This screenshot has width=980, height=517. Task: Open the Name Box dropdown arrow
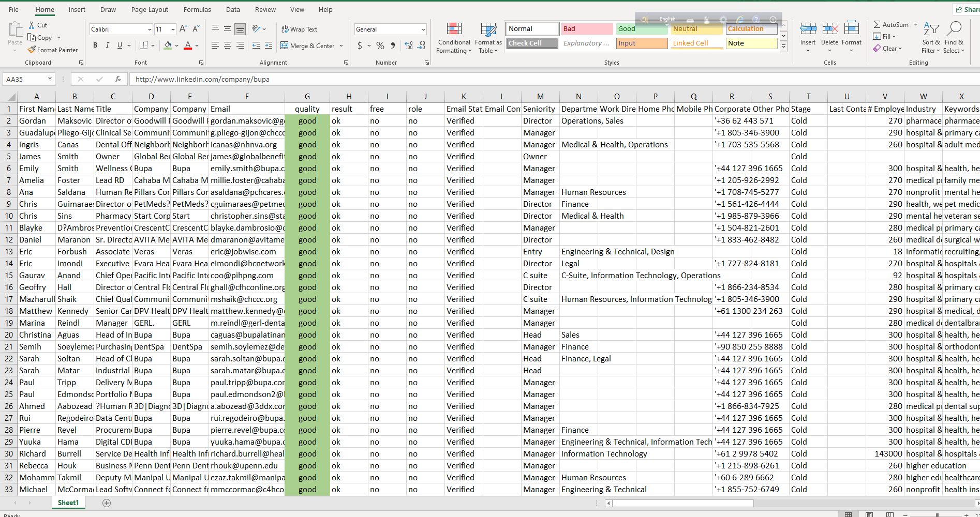click(50, 79)
